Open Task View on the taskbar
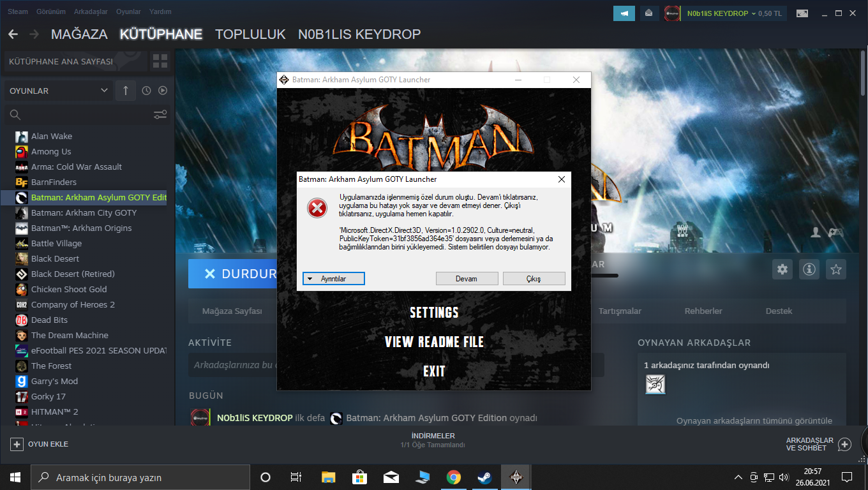The image size is (868, 490). pos(296,477)
